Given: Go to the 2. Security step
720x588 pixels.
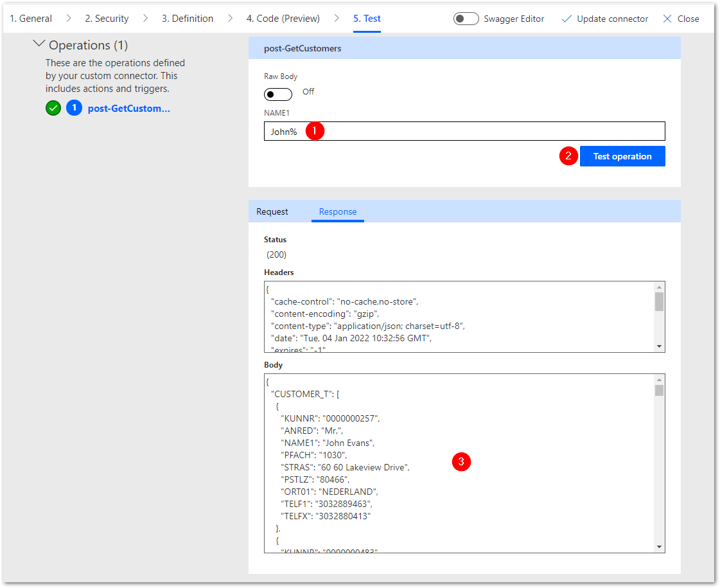Looking at the screenshot, I should [x=107, y=19].
